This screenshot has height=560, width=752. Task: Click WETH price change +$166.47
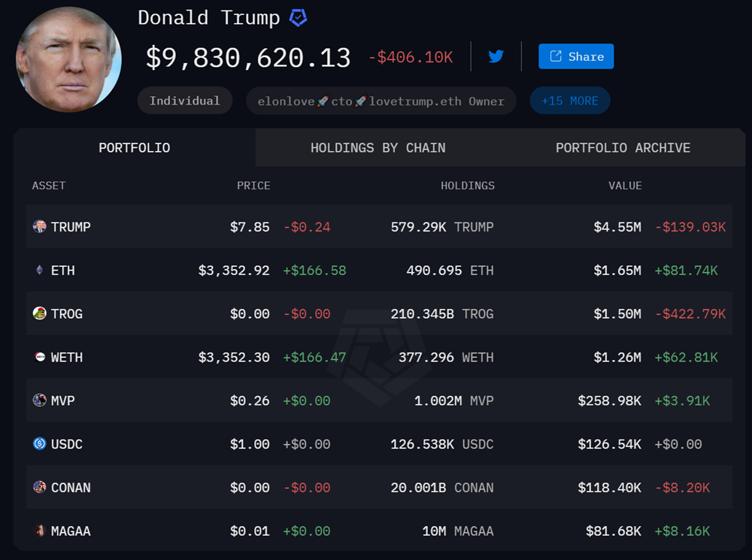click(314, 357)
